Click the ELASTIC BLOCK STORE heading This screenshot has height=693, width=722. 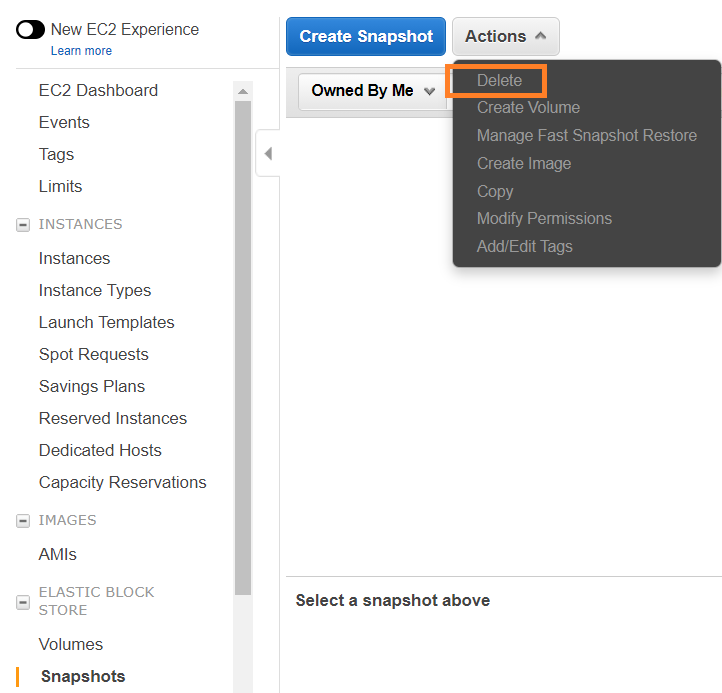pyautogui.click(x=96, y=601)
